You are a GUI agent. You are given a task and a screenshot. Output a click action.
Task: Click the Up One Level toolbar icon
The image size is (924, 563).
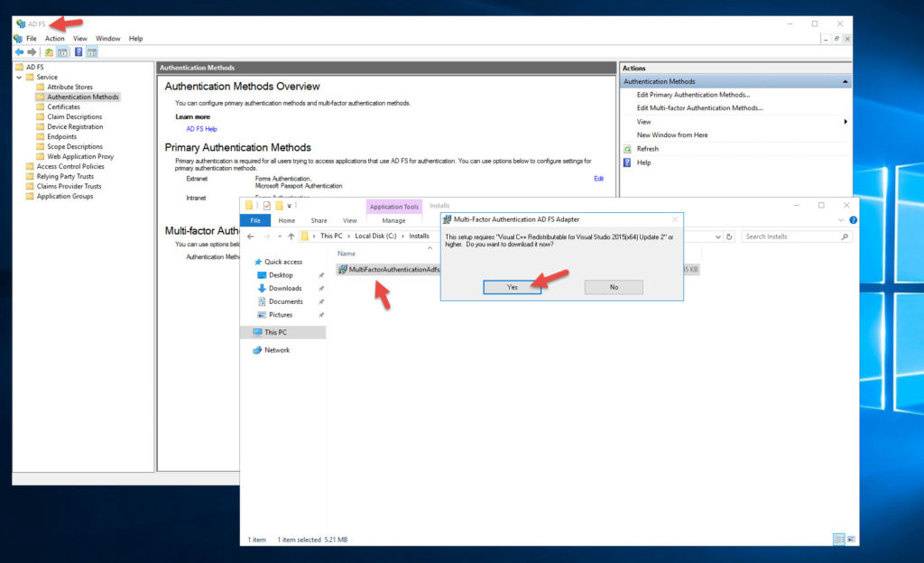[49, 52]
